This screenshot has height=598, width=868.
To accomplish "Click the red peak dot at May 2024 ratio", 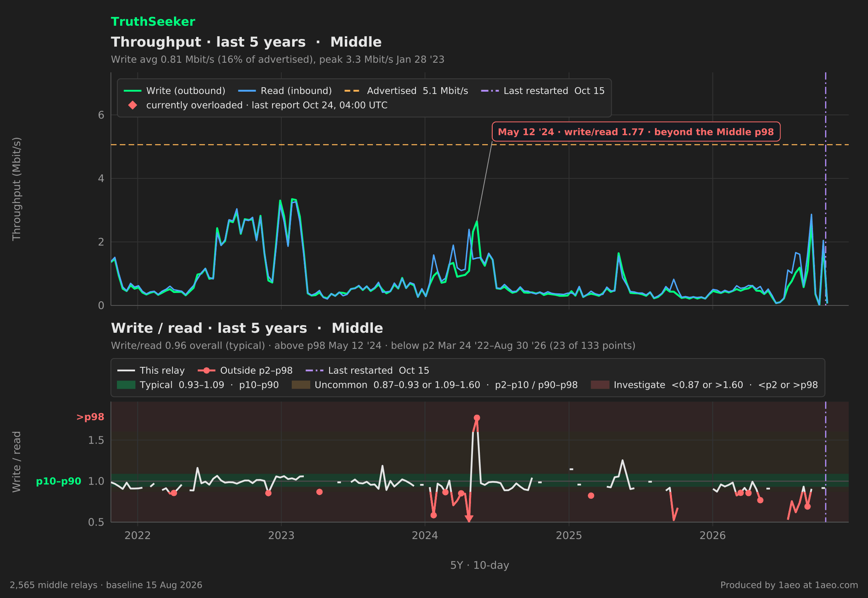I will pos(477,418).
